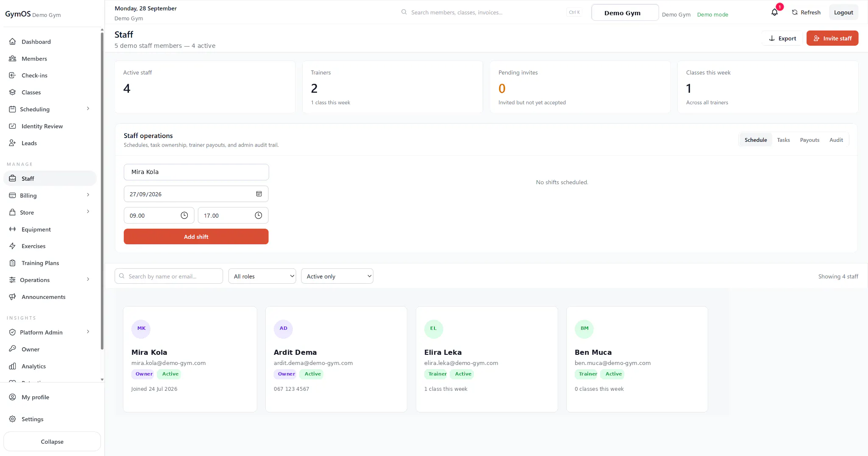Click the Exercises lightning icon
Screen dimensions: 868x456
(12, 246)
